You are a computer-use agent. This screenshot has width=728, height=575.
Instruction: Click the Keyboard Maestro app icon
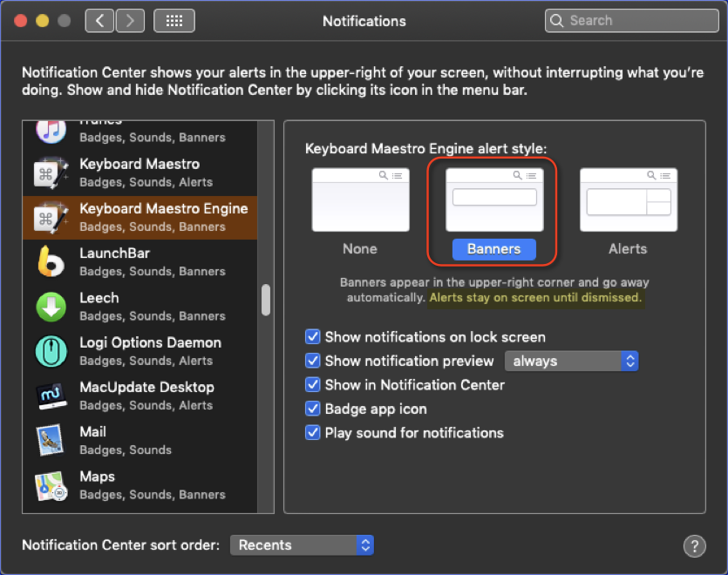[51, 172]
